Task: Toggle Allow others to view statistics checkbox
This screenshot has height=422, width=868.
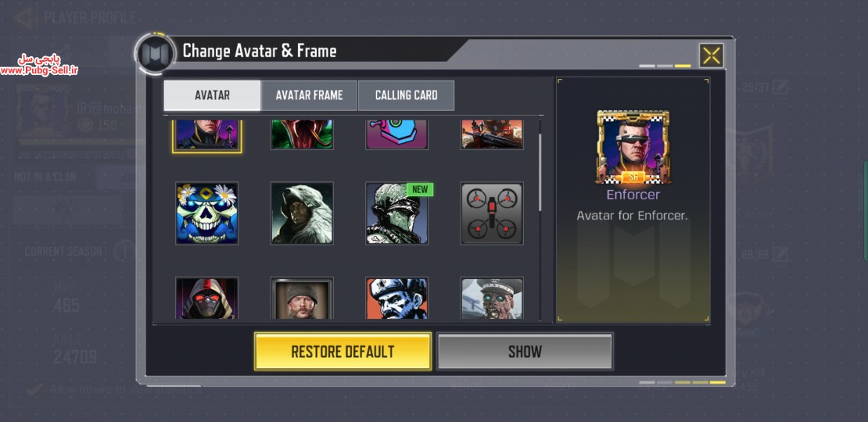Action: pos(35,389)
